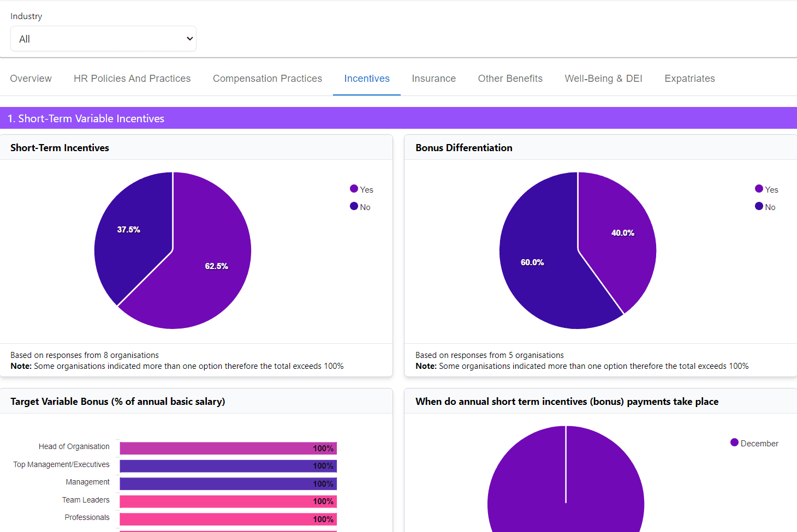The image size is (797, 532).
Task: Click the Short-Term Variable Incentives section header
Action: (398, 118)
